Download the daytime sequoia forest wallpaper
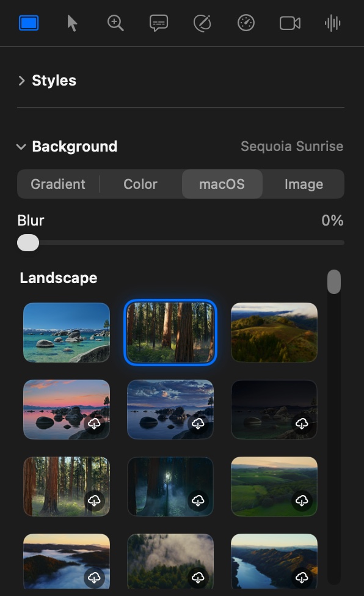 94,501
